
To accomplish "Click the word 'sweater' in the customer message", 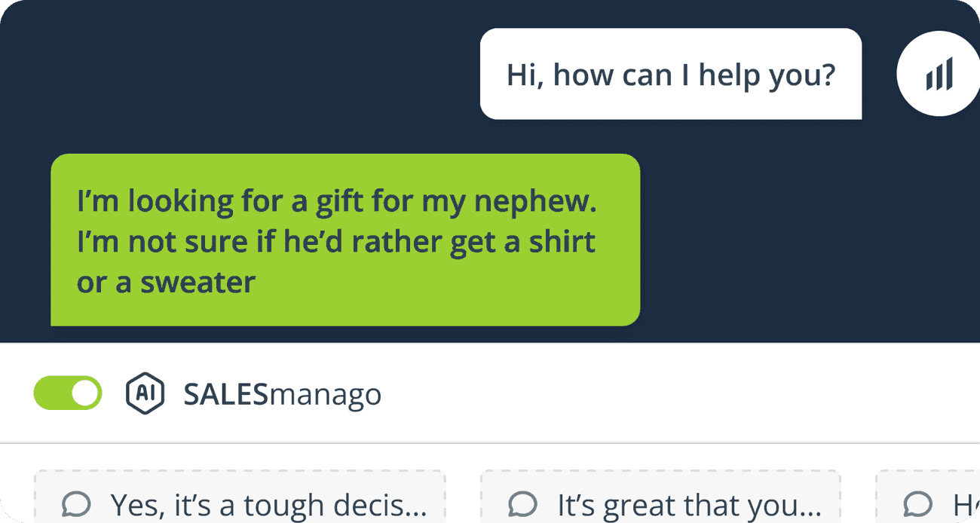I will click(x=198, y=283).
